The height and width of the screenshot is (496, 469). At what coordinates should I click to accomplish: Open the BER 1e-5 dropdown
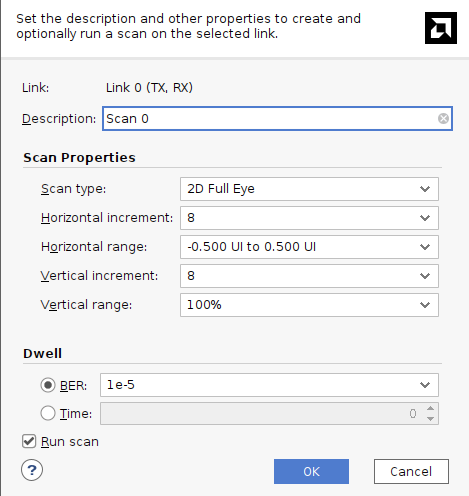[x=269, y=385]
